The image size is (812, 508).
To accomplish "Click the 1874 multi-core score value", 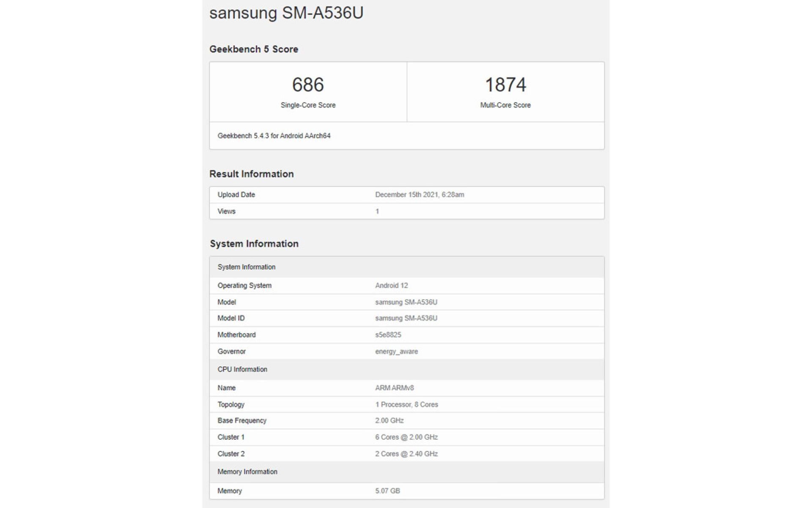I will [505, 85].
